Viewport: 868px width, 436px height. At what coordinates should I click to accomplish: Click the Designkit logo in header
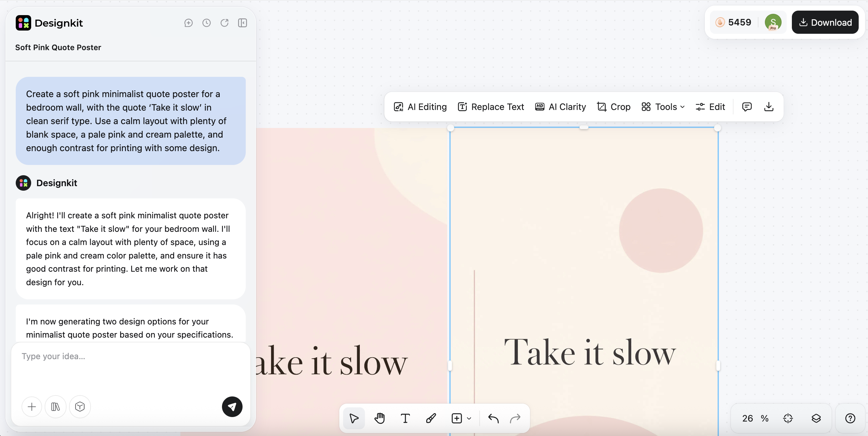[x=49, y=23]
